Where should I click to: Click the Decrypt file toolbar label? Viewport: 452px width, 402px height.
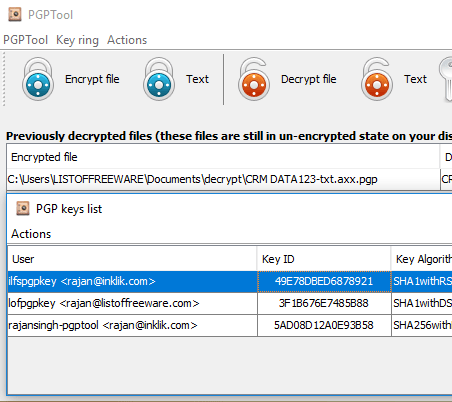(309, 79)
